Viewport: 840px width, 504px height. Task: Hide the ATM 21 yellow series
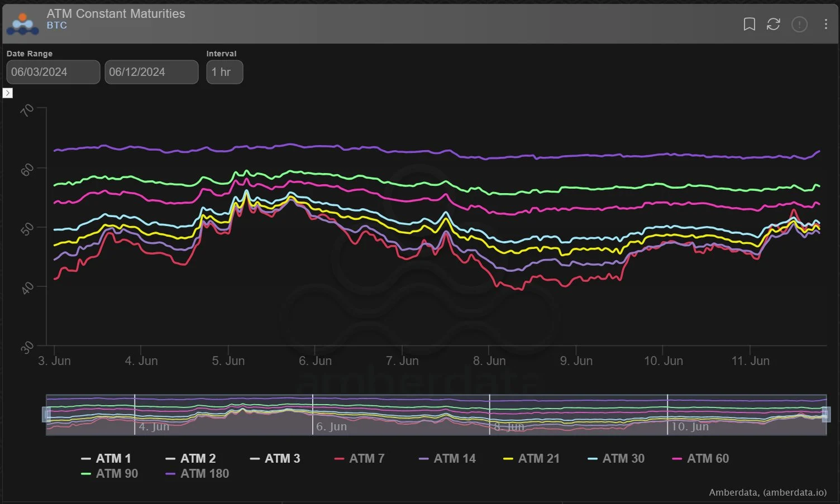pos(531,458)
